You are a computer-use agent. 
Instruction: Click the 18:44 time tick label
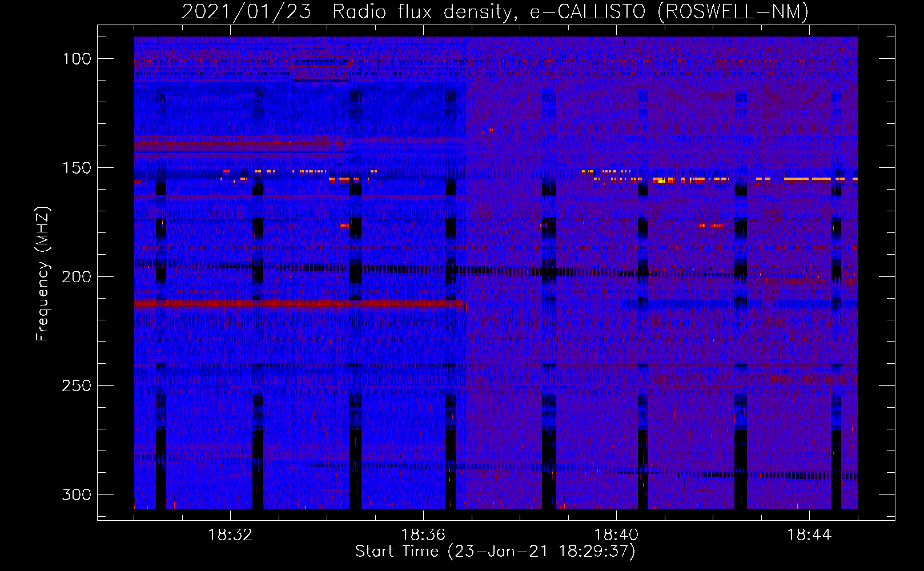pos(809,535)
